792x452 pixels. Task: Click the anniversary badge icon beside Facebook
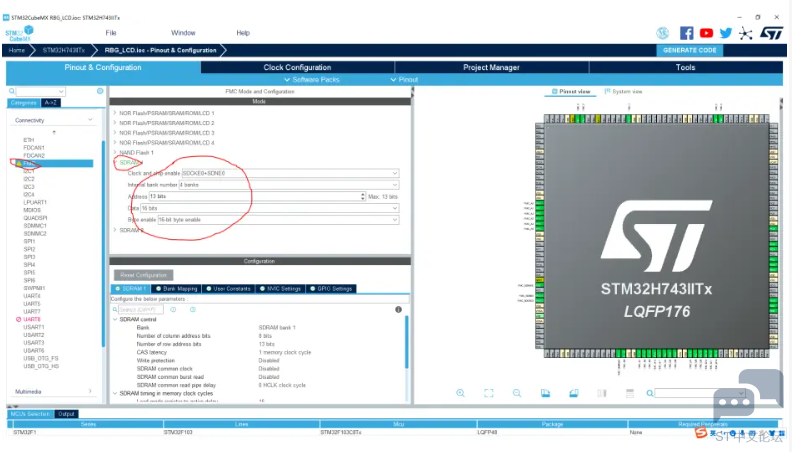pyautogui.click(x=663, y=33)
